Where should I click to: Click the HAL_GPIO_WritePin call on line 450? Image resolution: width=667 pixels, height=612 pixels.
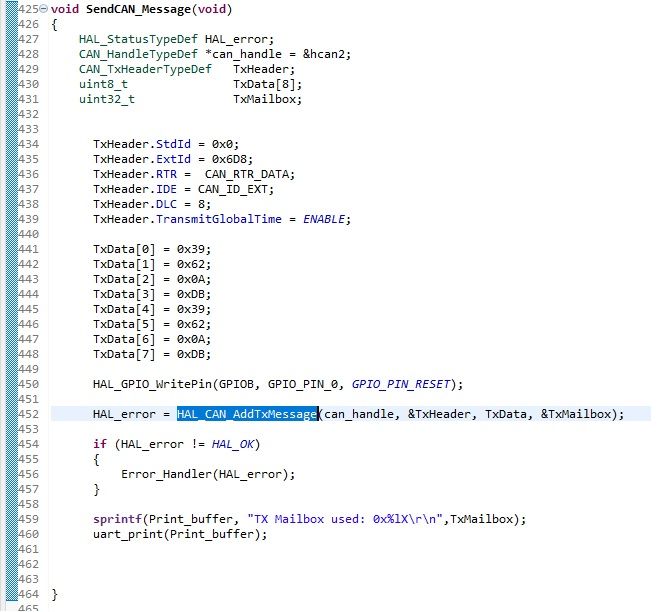pos(152,384)
